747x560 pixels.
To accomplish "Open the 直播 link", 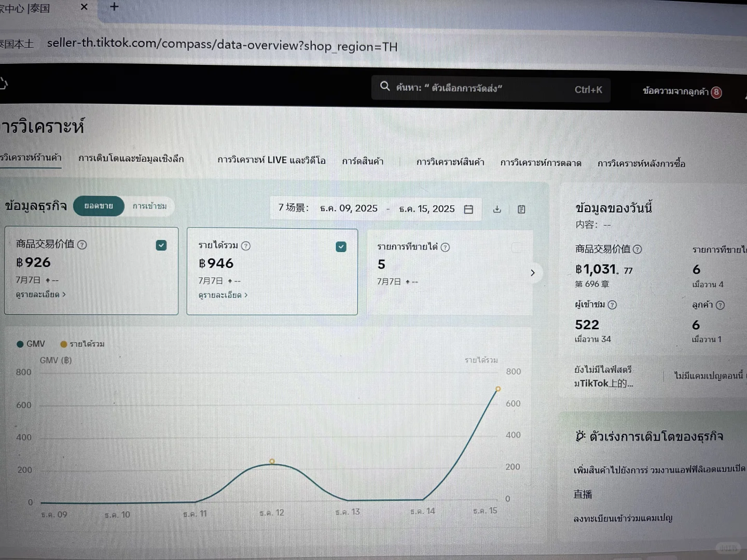I will point(583,495).
